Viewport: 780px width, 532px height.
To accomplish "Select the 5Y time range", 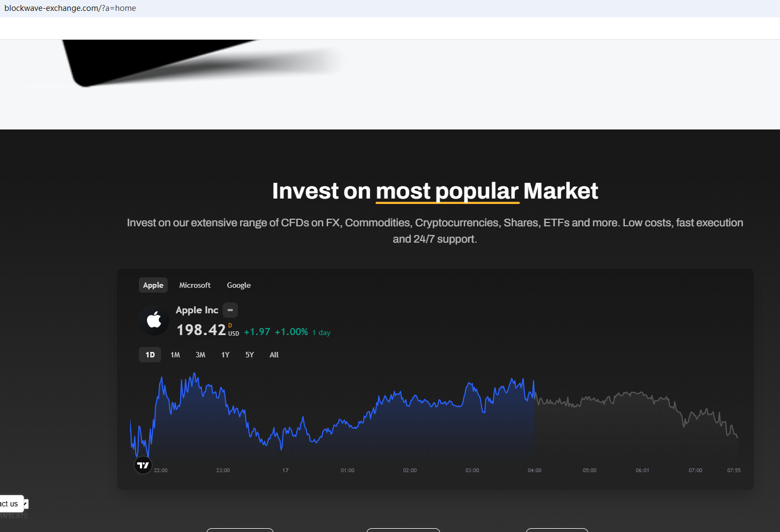I will pos(249,354).
